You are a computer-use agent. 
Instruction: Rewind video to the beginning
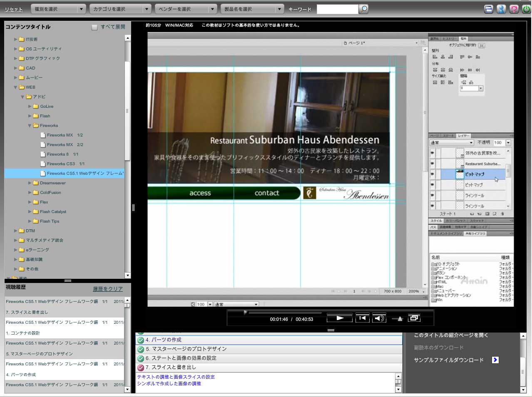coord(362,318)
